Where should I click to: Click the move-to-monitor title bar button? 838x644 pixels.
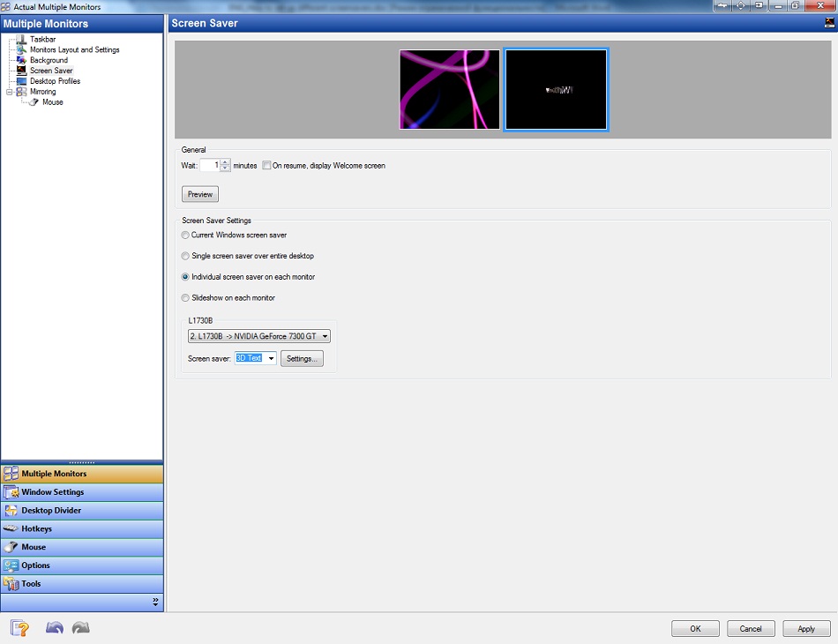click(x=759, y=5)
